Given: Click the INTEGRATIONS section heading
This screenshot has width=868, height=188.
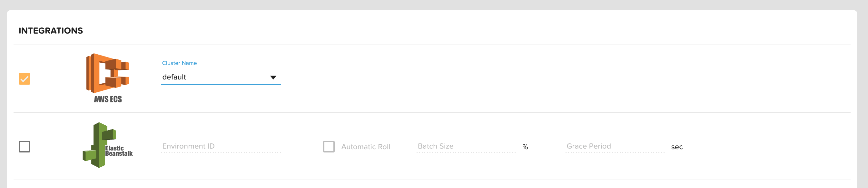Looking at the screenshot, I should point(51,31).
